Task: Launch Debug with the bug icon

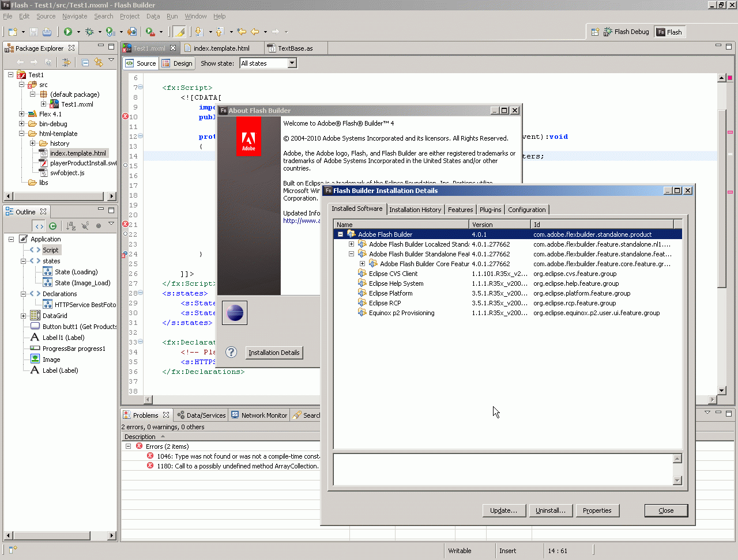Action: point(89,32)
